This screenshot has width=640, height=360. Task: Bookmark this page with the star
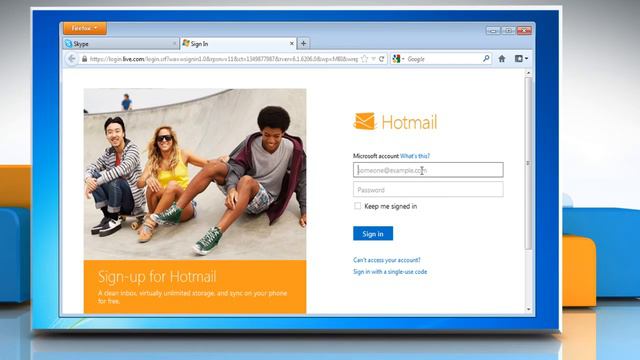(x=364, y=59)
